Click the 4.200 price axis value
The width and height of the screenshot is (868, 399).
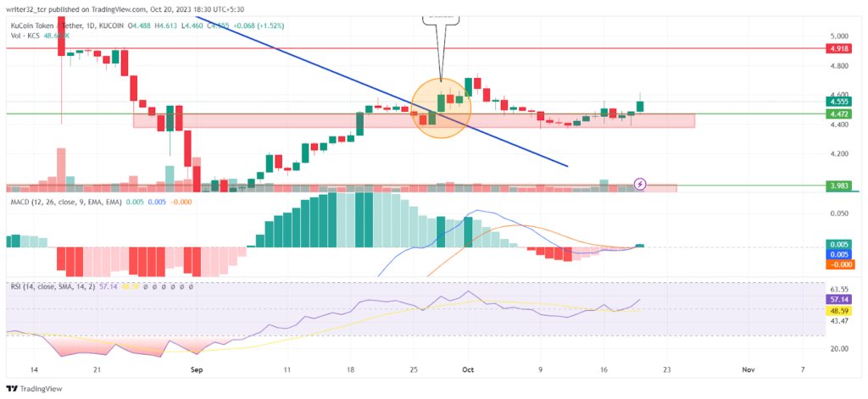tap(838, 154)
